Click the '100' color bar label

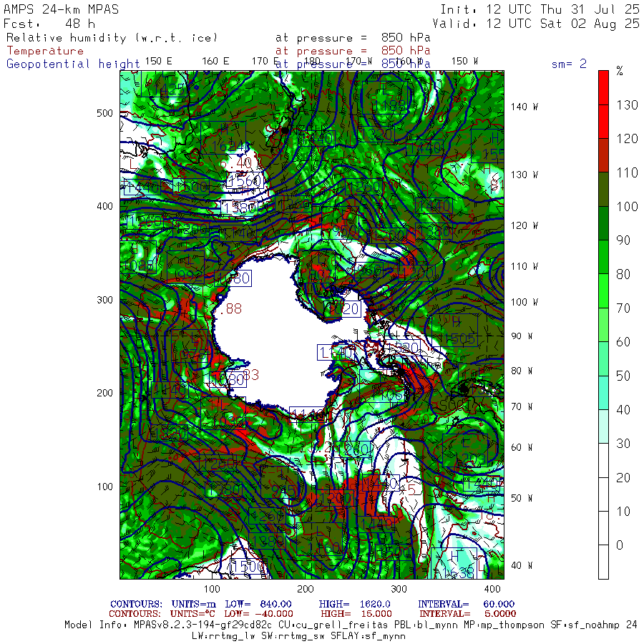click(627, 207)
